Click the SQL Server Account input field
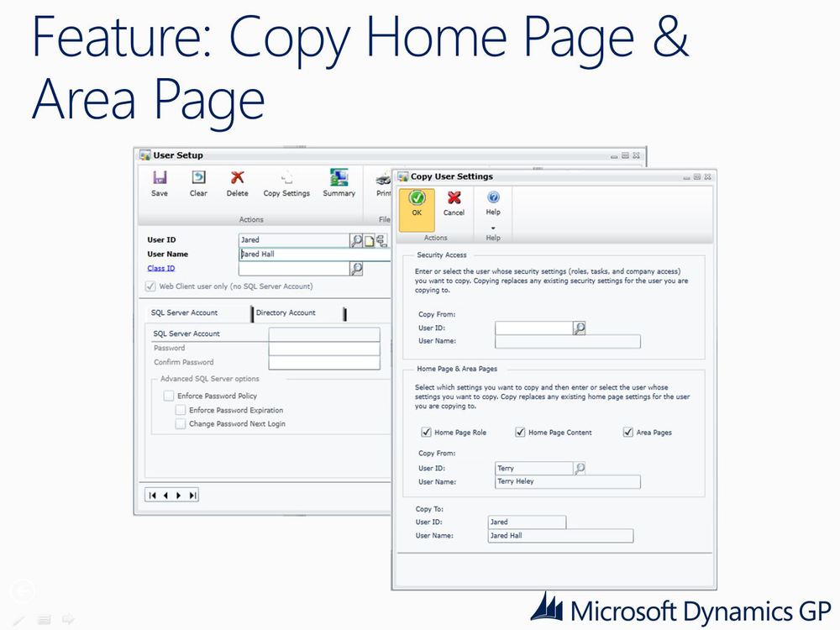 [x=324, y=334]
